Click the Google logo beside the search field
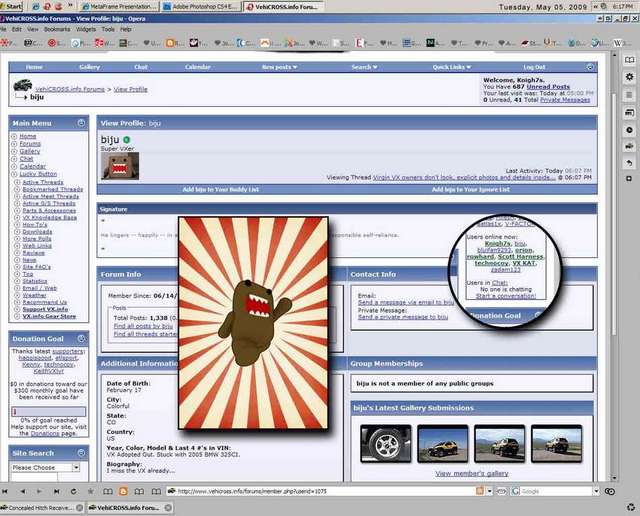Image resolution: width=640 pixels, height=516 pixels. tap(516, 491)
